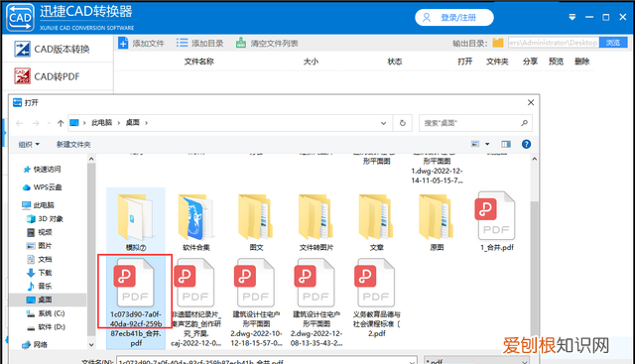Select the 文件转图片 folder

(x=317, y=222)
